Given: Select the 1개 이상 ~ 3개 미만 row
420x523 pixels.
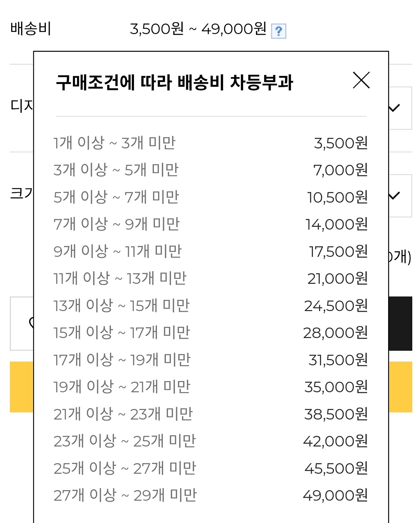Looking at the screenshot, I should [x=114, y=143].
